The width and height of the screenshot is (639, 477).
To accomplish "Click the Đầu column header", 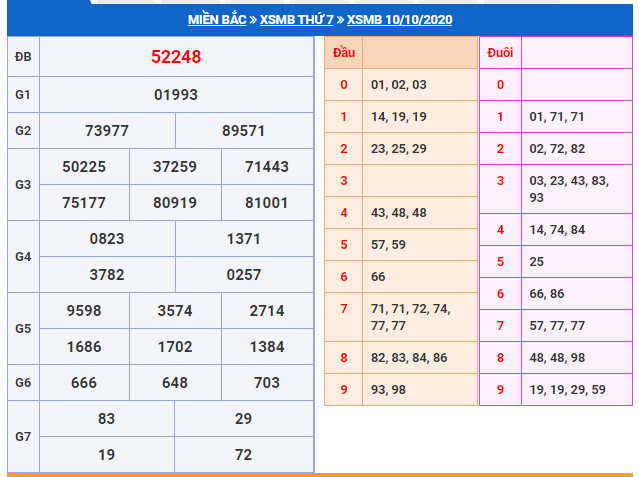I will point(344,53).
